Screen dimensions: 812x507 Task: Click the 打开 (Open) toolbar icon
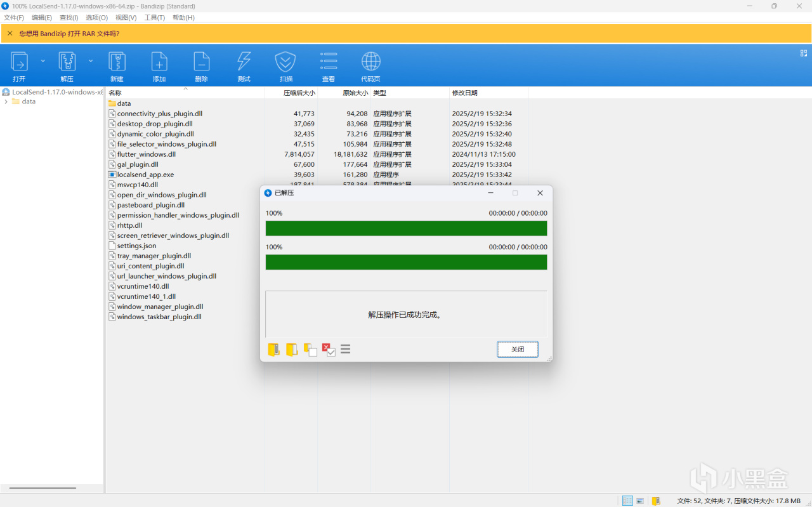[x=20, y=62]
